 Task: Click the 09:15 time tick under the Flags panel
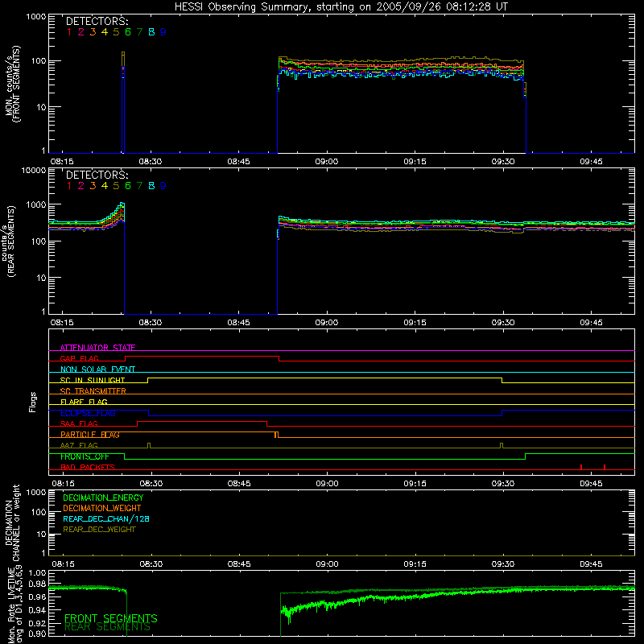415,484
